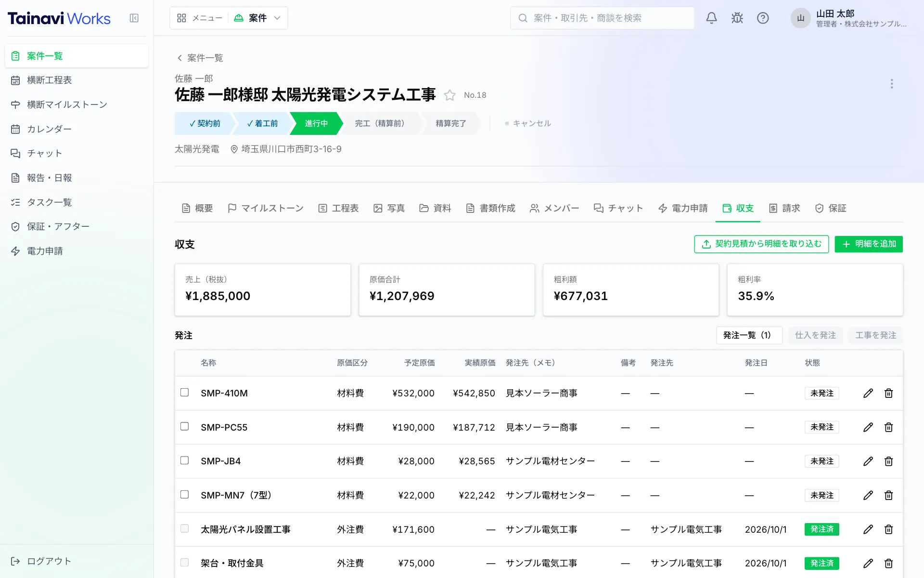
Task: Click the 着工前 status step
Action: (x=262, y=124)
